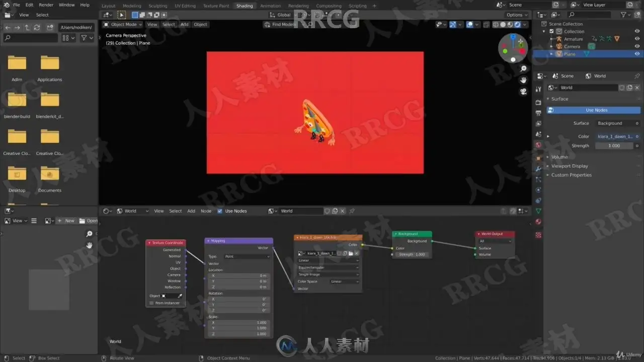The height and width of the screenshot is (362, 644).
Task: Toggle visibility of the Plane object
Action: tap(637, 54)
